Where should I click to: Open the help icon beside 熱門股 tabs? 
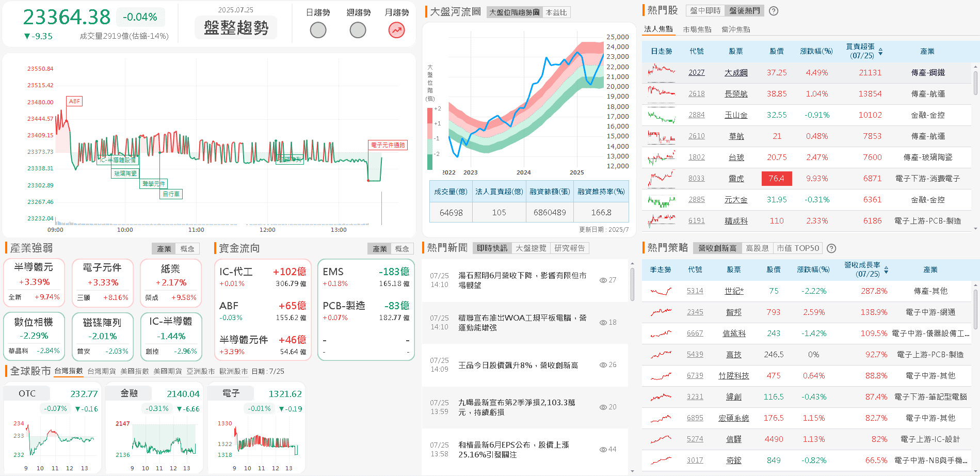(774, 11)
